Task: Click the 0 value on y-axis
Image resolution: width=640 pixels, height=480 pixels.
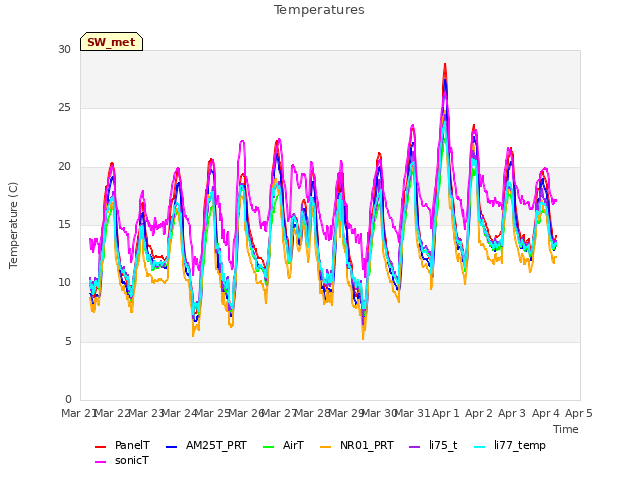Action: 68,399
